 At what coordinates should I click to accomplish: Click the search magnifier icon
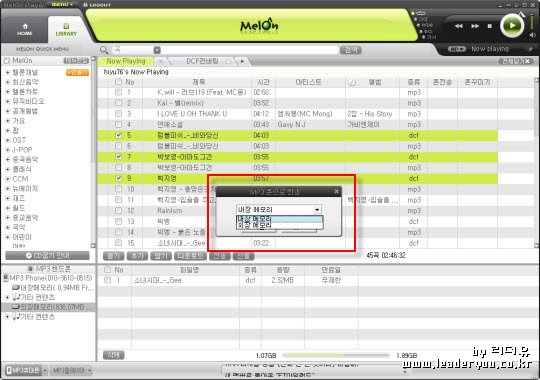point(104,50)
